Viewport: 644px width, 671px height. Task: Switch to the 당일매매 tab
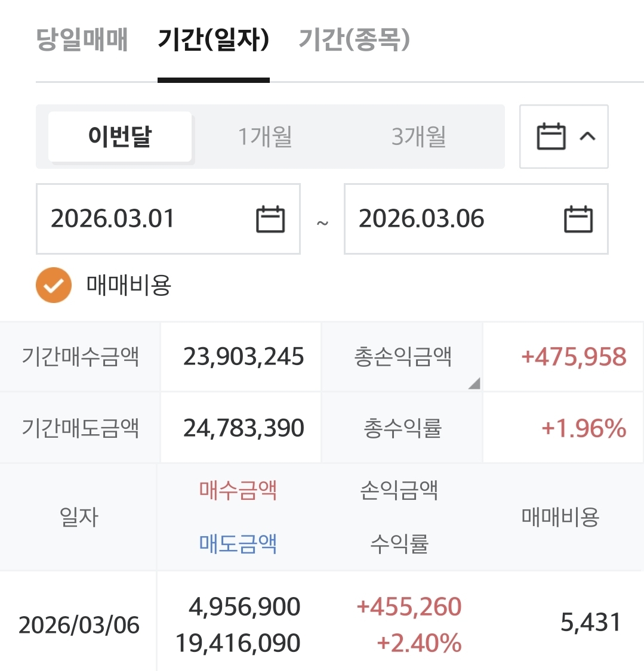[82, 40]
